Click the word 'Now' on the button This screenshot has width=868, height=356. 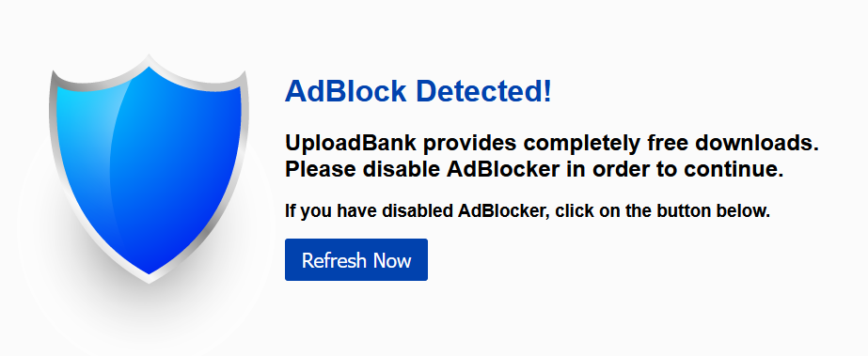click(x=392, y=260)
